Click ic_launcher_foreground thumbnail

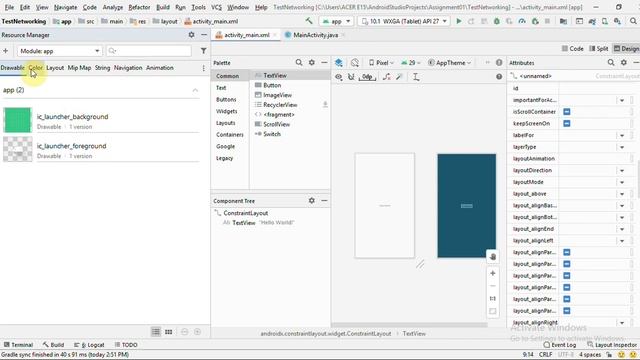(x=18, y=149)
